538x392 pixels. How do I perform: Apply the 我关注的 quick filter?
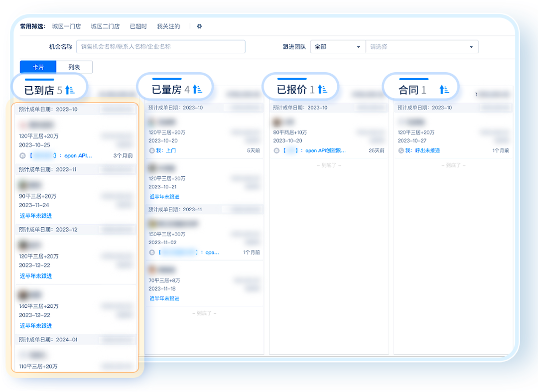(x=168, y=26)
